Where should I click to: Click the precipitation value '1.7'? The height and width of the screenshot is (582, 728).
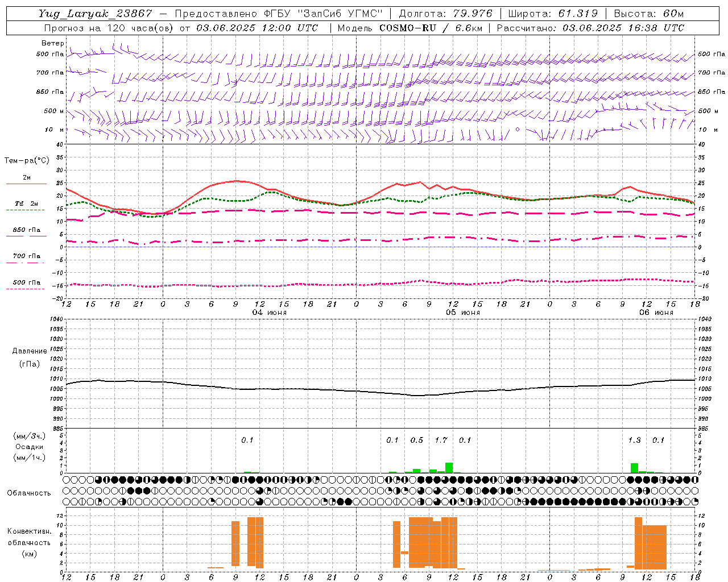point(441,440)
